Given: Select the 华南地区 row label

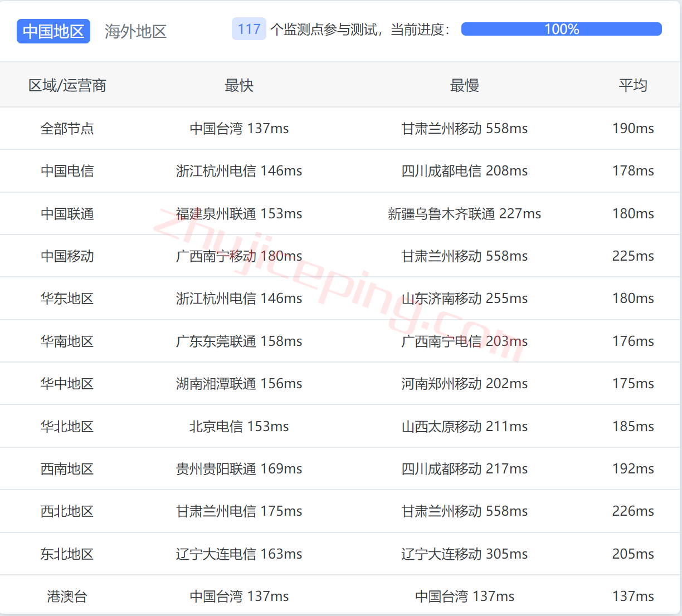Looking at the screenshot, I should pyautogui.click(x=67, y=341).
